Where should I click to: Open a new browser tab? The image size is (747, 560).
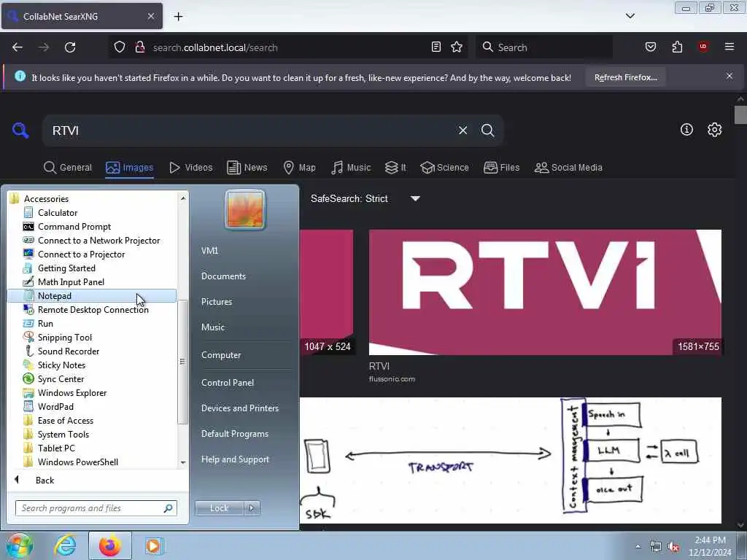178,17
